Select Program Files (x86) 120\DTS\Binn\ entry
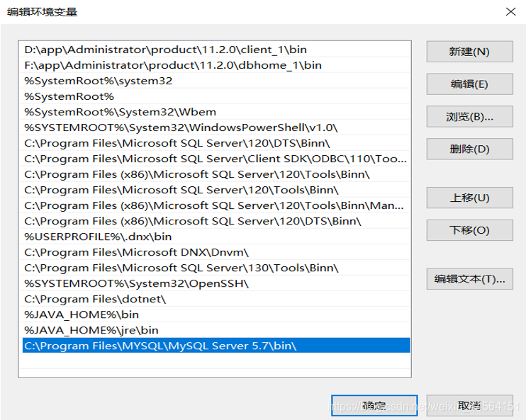 [216, 221]
